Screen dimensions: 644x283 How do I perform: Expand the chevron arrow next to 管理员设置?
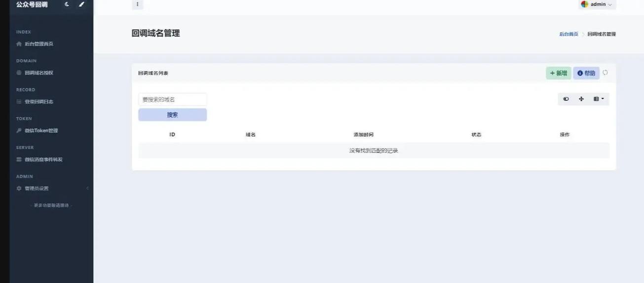(87, 188)
